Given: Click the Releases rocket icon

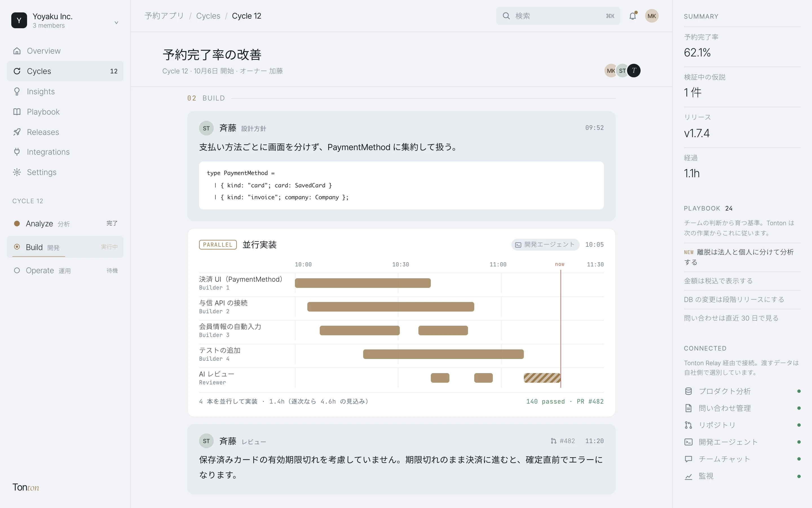Looking at the screenshot, I should tap(17, 132).
